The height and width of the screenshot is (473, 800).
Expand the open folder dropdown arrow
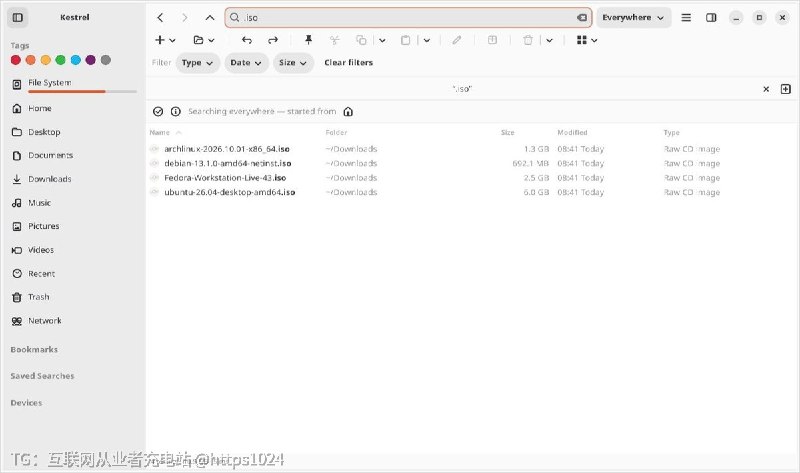[x=211, y=40]
